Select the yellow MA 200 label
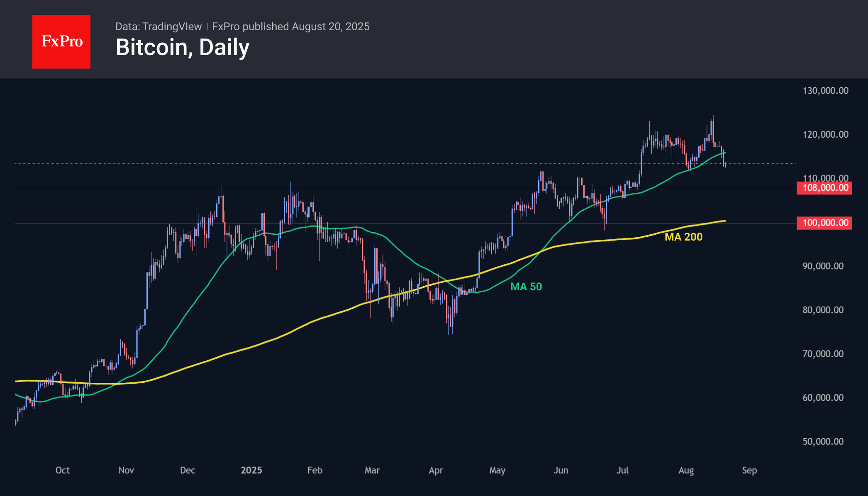868x496 pixels. click(683, 237)
